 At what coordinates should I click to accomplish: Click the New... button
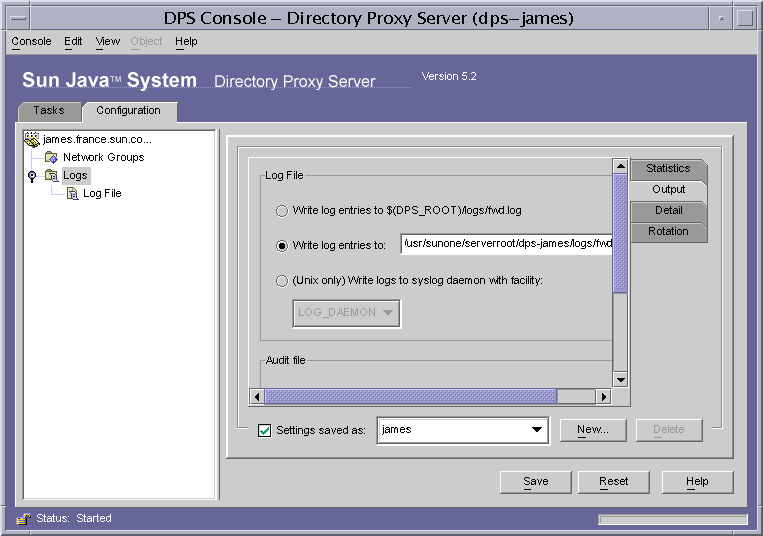click(x=593, y=430)
